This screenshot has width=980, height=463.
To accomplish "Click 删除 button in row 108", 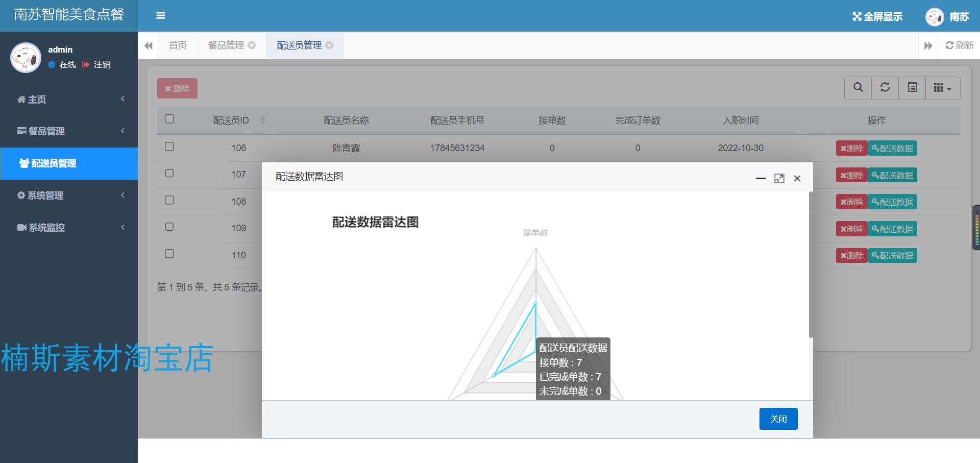I will [851, 202].
